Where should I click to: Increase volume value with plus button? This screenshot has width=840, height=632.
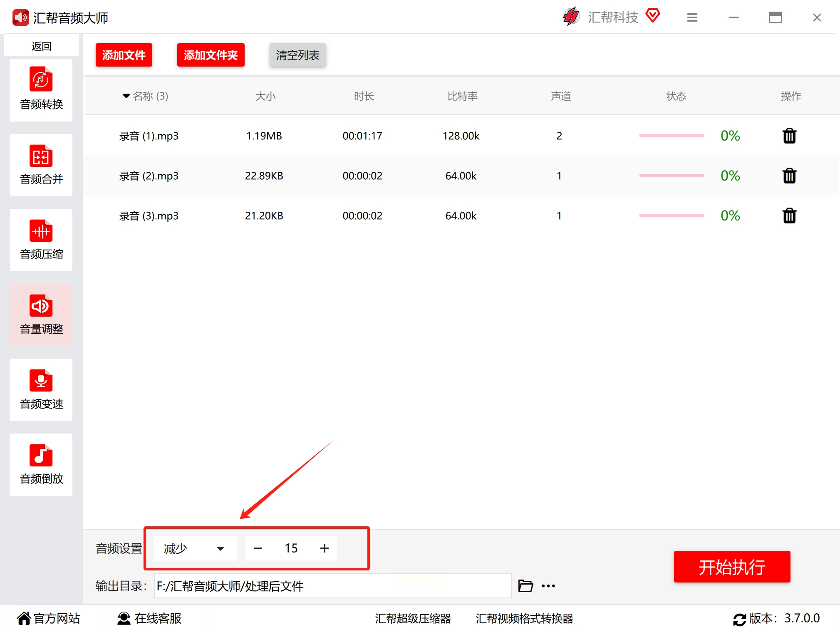(x=325, y=548)
